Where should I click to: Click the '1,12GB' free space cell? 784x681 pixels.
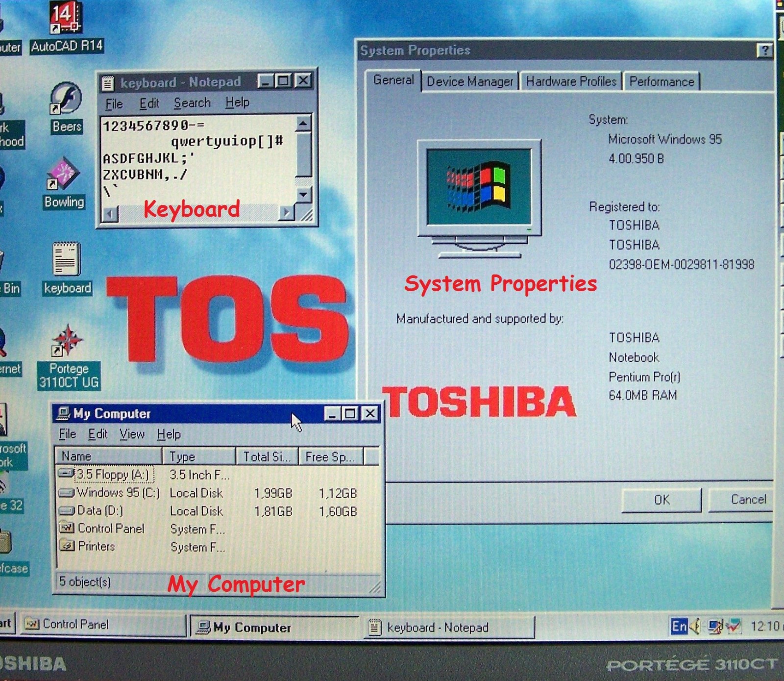[x=338, y=493]
